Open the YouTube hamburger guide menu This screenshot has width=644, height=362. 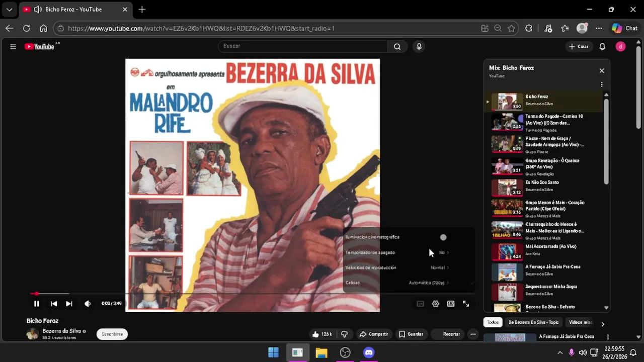point(13,47)
